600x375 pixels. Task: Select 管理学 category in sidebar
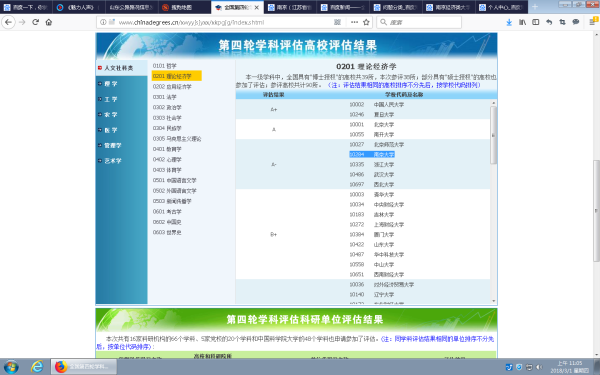pyautogui.click(x=112, y=145)
